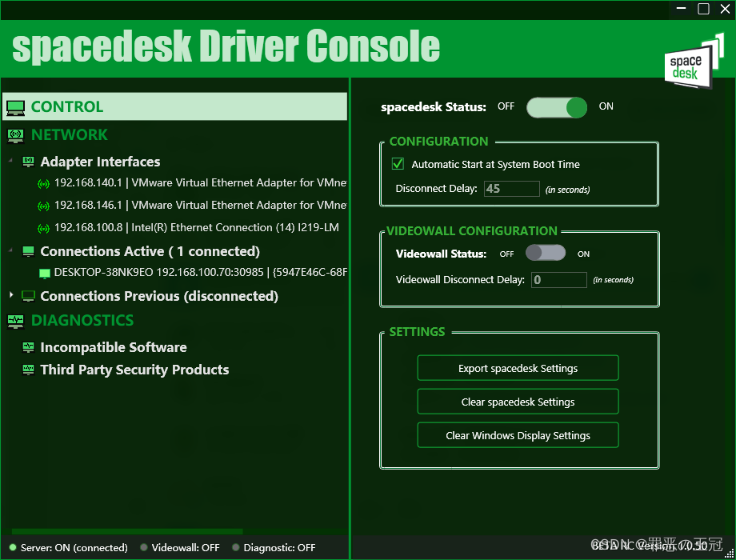Collapse the Adapter Interfaces tree node

[x=10, y=161]
